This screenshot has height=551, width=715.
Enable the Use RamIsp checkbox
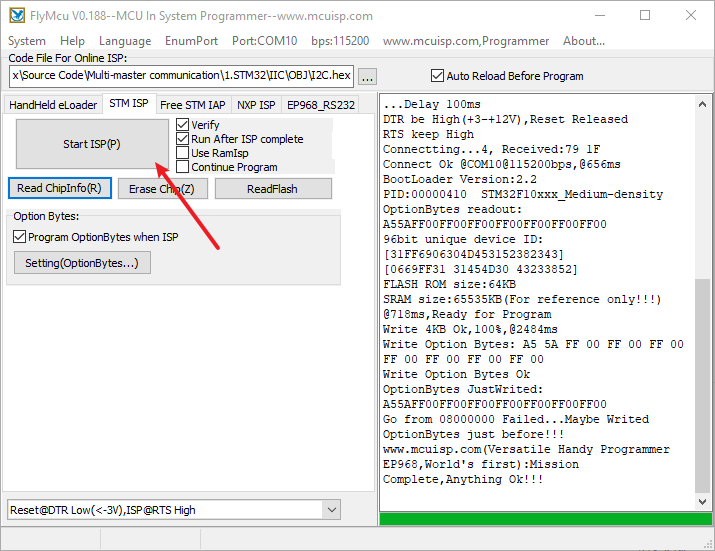(x=183, y=153)
